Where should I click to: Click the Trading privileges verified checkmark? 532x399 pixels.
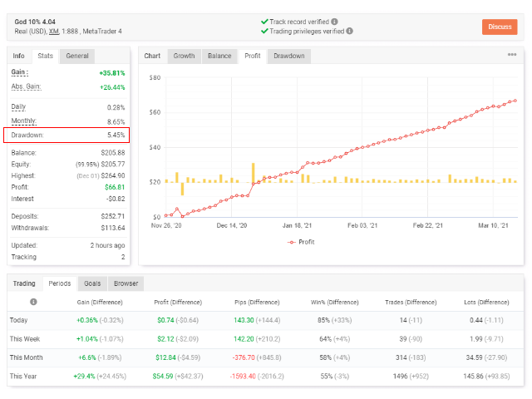click(264, 32)
